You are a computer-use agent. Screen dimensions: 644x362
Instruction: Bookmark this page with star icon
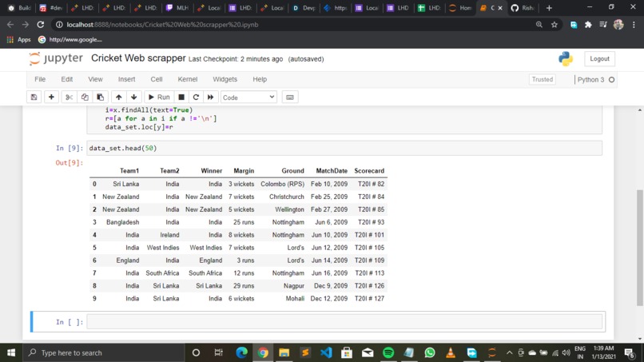[555, 25]
